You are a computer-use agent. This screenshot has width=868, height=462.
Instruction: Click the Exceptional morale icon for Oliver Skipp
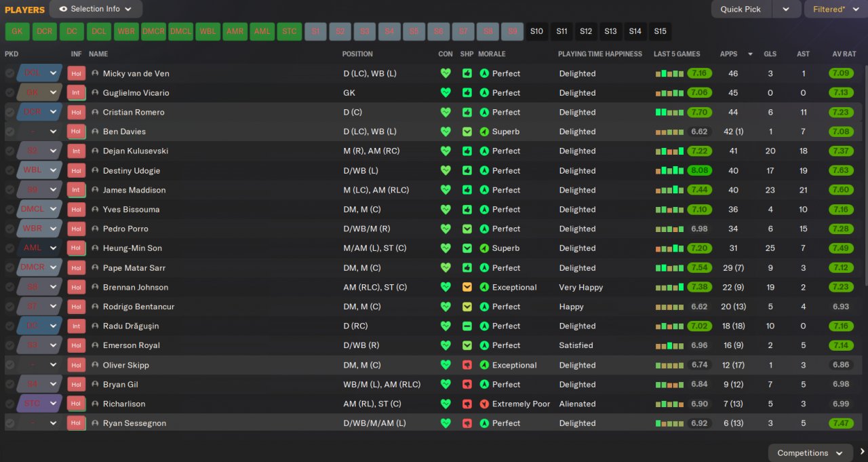pyautogui.click(x=484, y=365)
